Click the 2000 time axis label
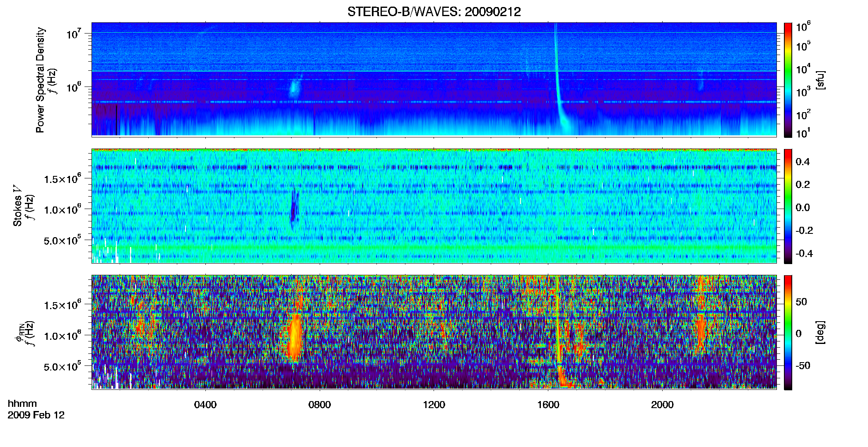Viewport: 868px width, 447px height. [x=662, y=405]
